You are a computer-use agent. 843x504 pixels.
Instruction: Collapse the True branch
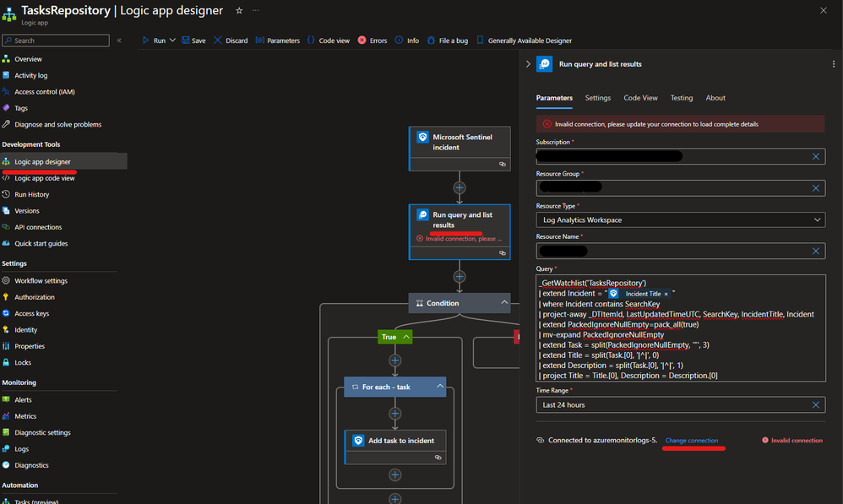406,337
